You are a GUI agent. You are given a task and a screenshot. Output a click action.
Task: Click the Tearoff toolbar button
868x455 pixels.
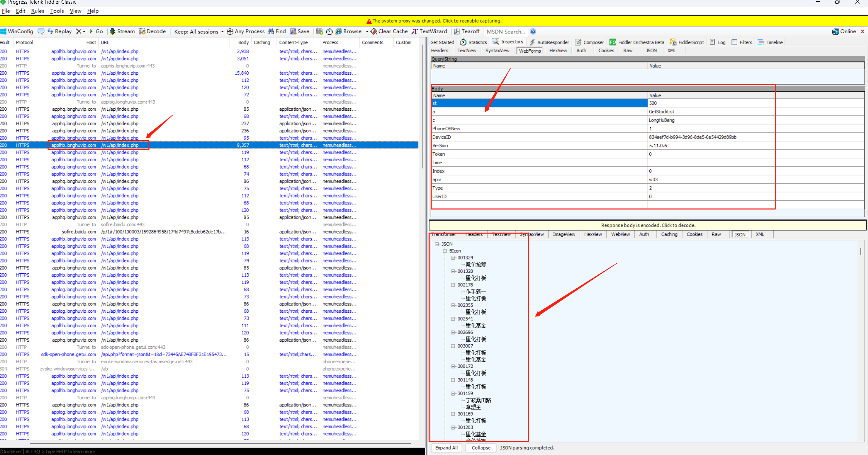click(x=467, y=31)
